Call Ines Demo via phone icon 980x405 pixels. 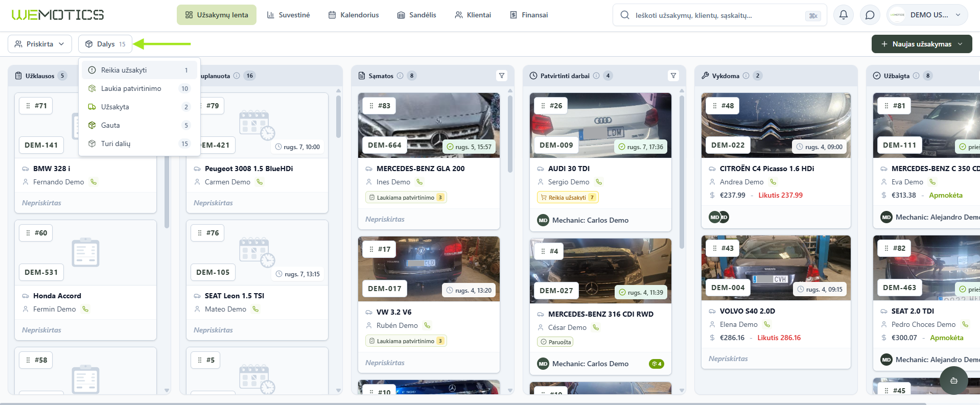pos(419,182)
